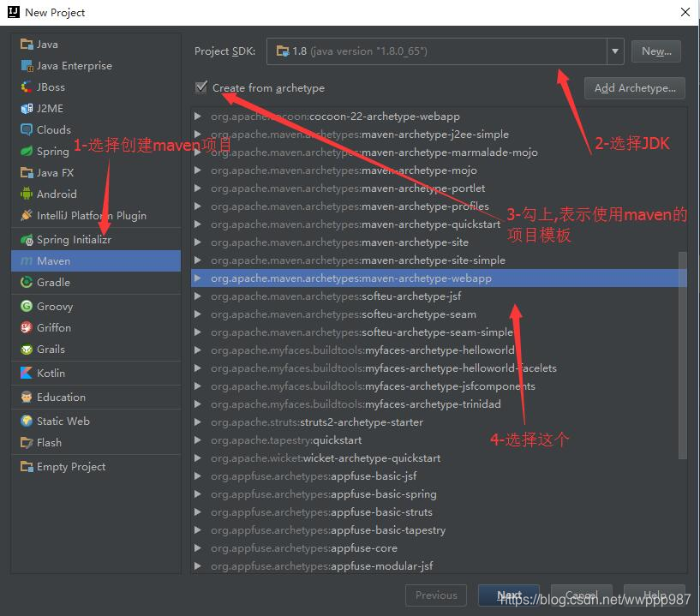Expand maven-archetype-portlet node

click(x=197, y=188)
